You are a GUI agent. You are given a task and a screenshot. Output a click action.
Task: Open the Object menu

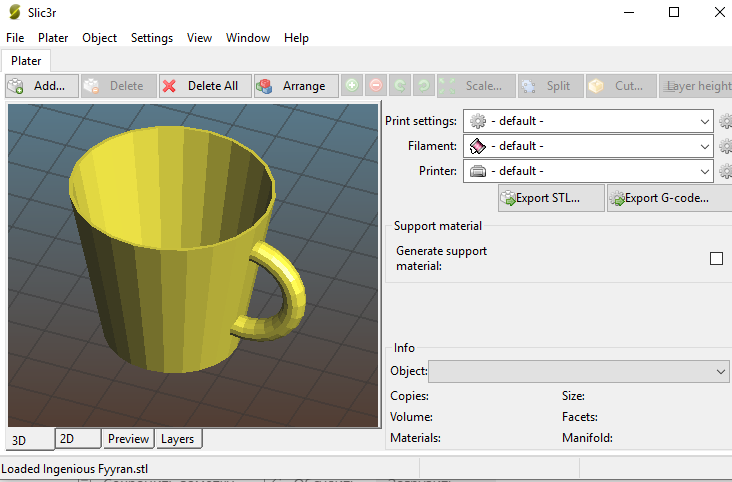(x=99, y=38)
